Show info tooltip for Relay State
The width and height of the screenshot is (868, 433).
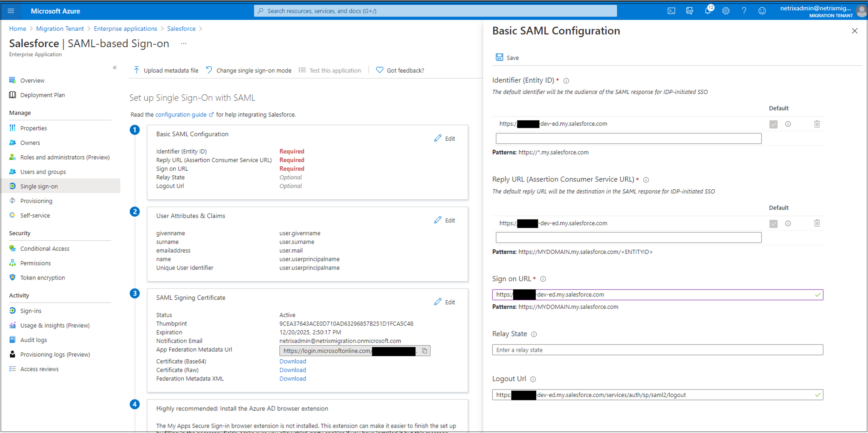pyautogui.click(x=534, y=334)
